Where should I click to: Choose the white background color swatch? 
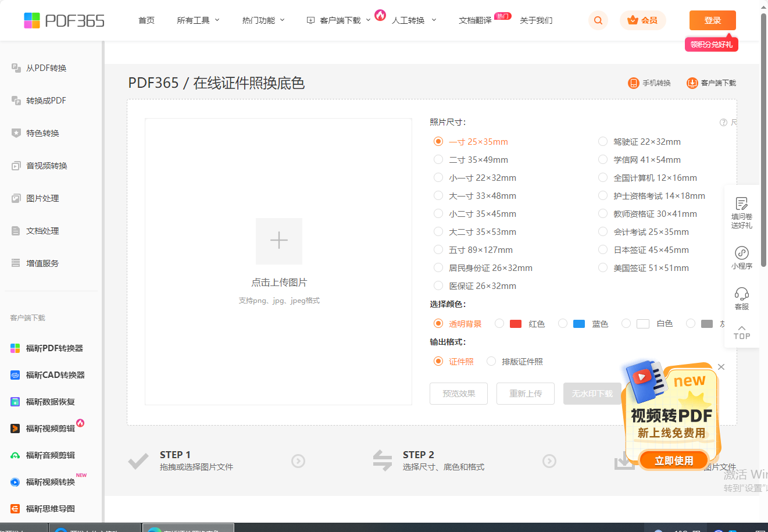coord(643,324)
